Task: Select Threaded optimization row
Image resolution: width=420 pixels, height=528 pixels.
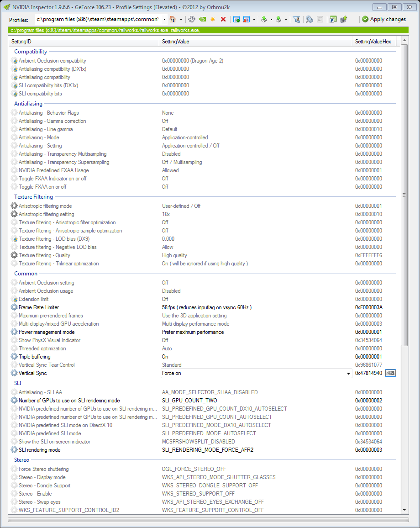Action: 203,348
